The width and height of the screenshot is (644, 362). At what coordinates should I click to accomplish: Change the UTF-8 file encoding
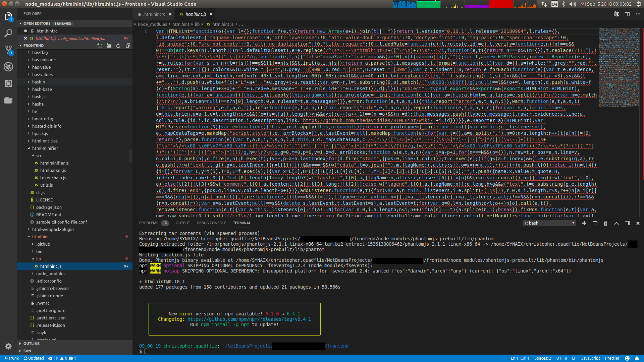pyautogui.click(x=561, y=358)
